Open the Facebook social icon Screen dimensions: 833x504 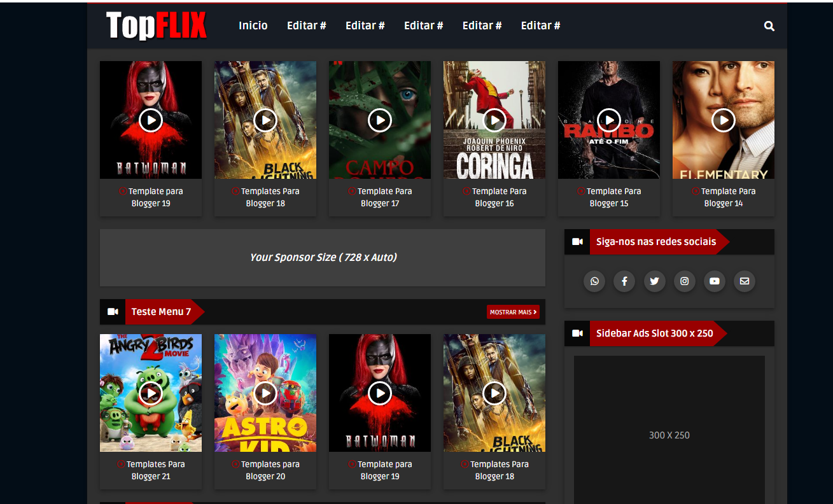point(624,281)
